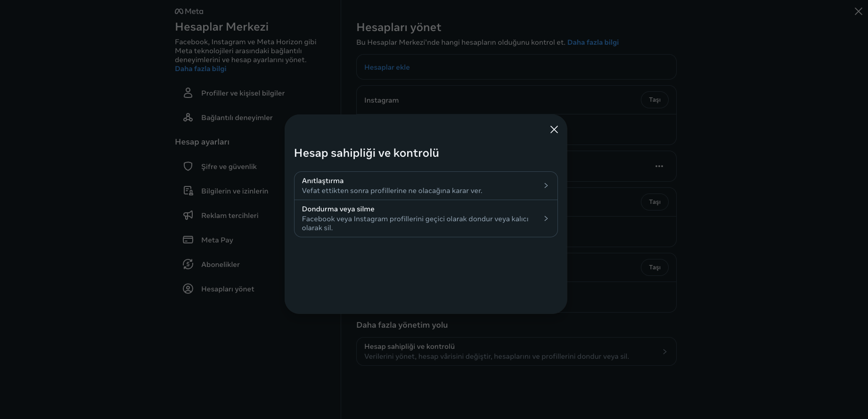
Task: Click the Meta Pay card icon
Action: (x=188, y=240)
